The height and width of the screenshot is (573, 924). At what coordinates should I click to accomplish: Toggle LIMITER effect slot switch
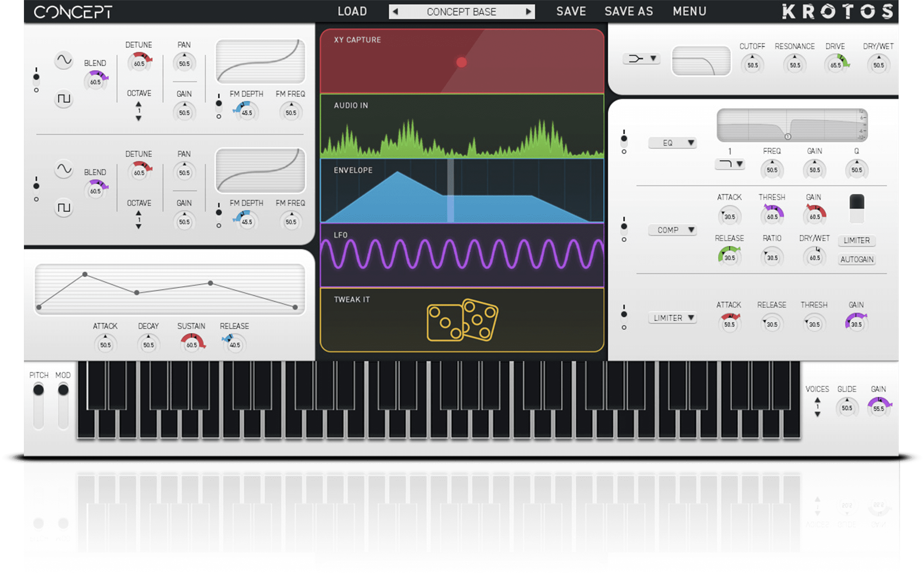tap(624, 318)
